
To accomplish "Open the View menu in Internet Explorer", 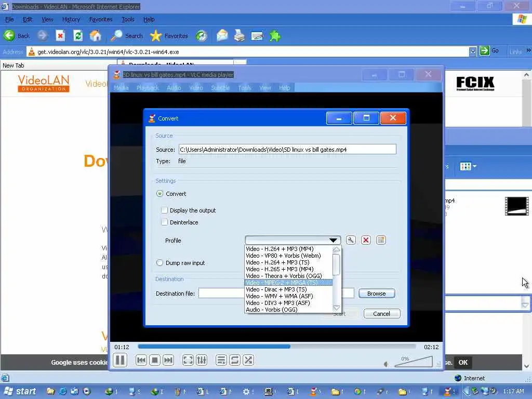I will (47, 19).
